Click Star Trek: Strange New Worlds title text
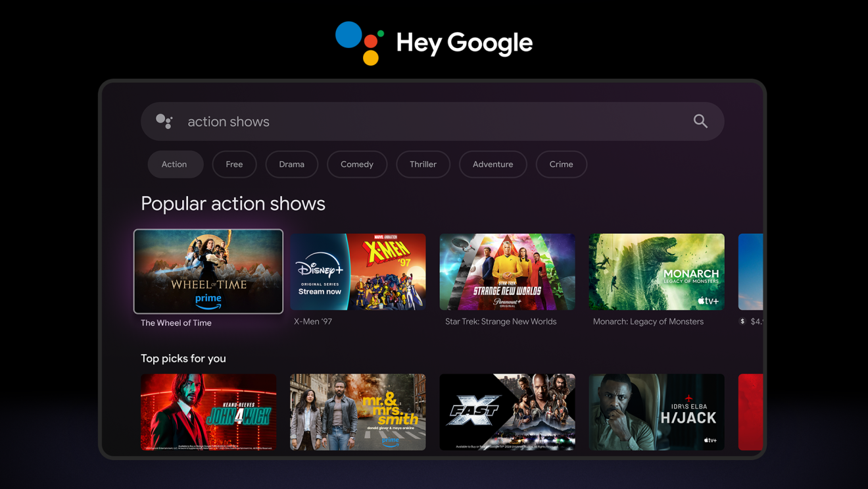 [500, 322]
